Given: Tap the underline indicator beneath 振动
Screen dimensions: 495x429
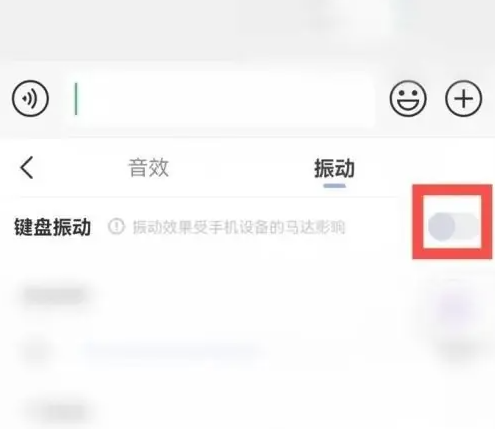Looking at the screenshot, I should click(x=334, y=185).
